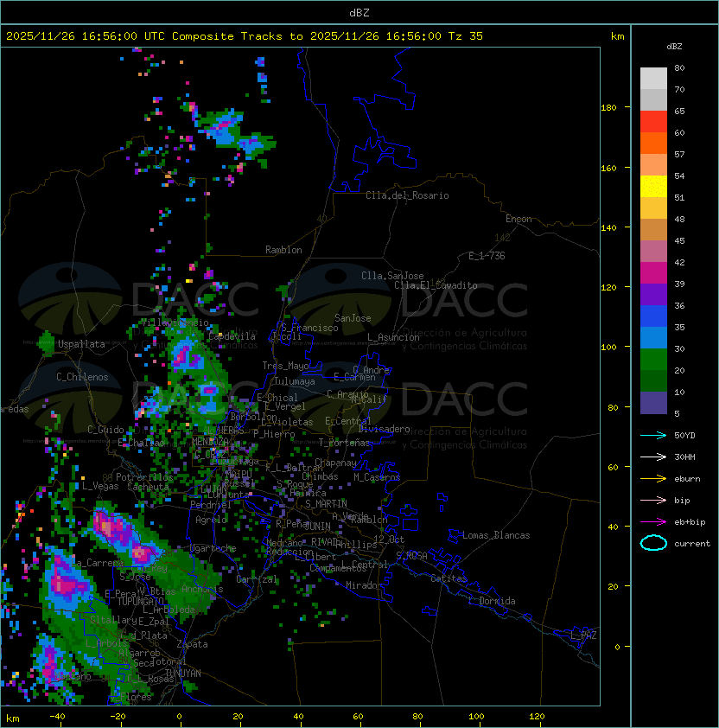The width and height of the screenshot is (719, 728).
Task: Choose the light blue 35 dBZ swatch
Action: 653,338
